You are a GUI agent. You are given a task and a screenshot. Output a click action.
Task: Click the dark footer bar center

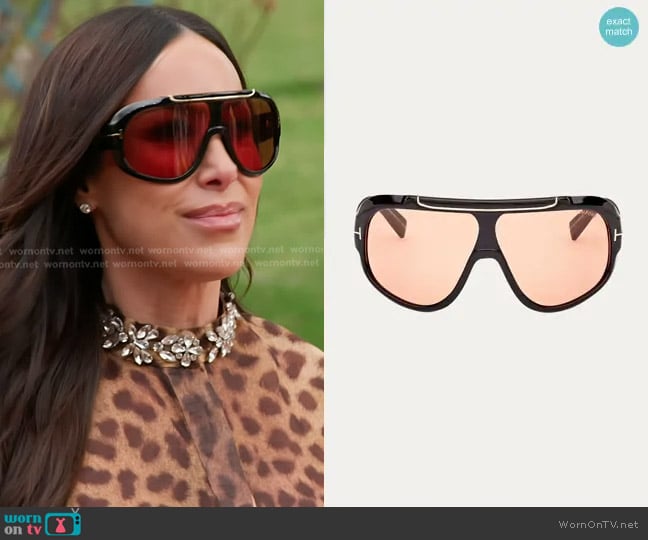[x=324, y=523]
